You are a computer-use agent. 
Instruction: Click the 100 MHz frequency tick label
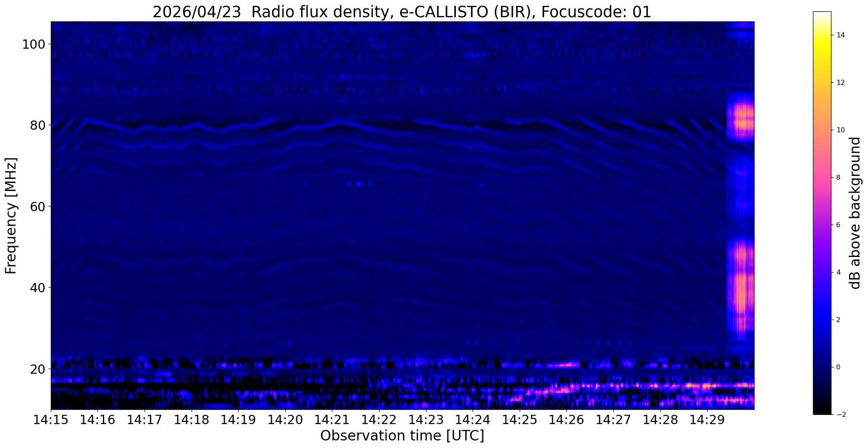click(x=33, y=44)
